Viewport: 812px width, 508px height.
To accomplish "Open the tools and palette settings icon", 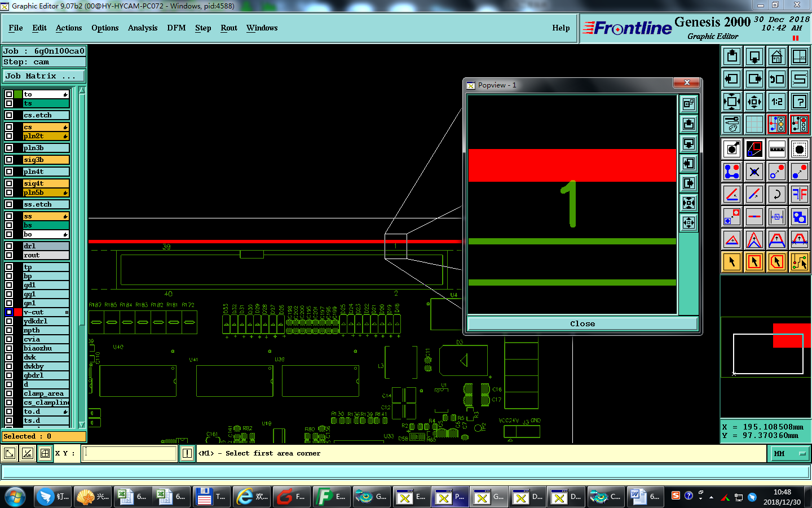I will [x=732, y=124].
